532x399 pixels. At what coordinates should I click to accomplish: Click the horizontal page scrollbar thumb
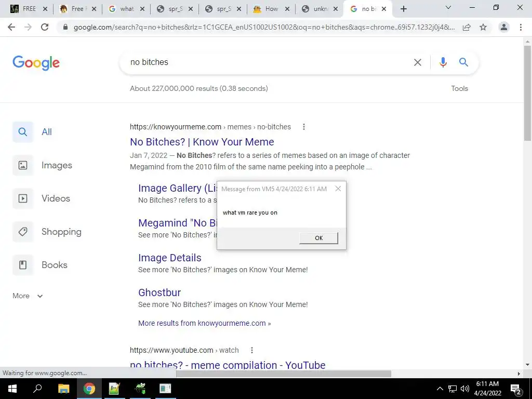(x=283, y=374)
